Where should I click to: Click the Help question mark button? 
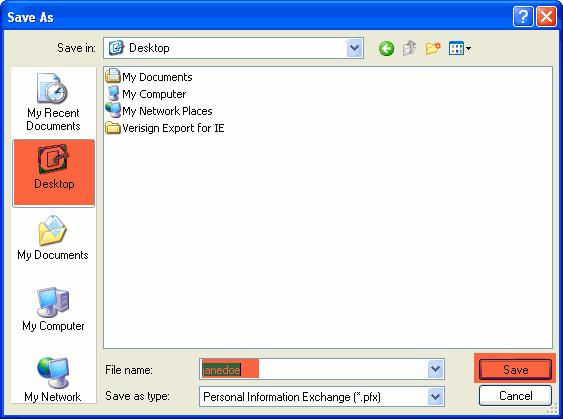pyautogui.click(x=523, y=17)
